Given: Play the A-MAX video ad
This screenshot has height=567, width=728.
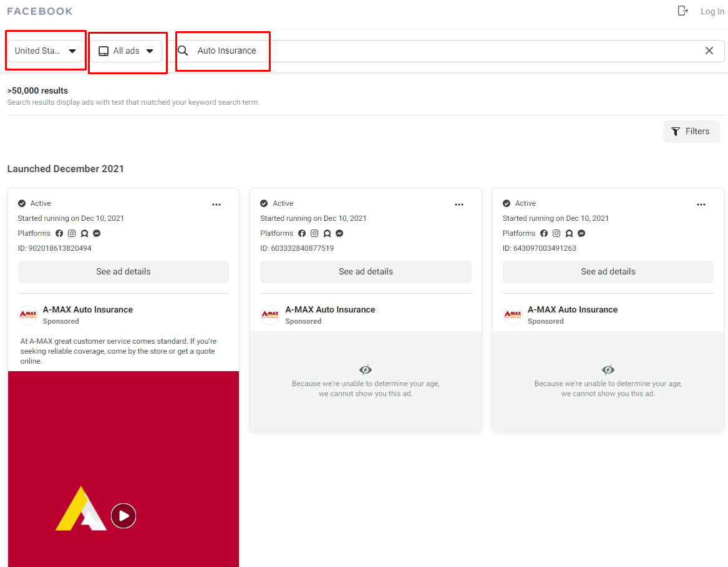Looking at the screenshot, I should (x=124, y=515).
